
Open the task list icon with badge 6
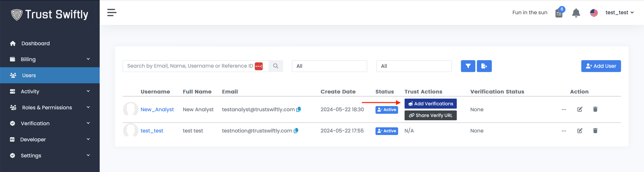click(559, 13)
